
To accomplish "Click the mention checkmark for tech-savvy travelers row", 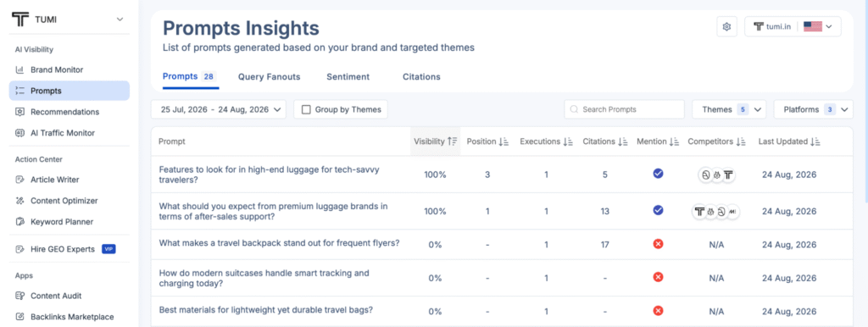I will [658, 174].
